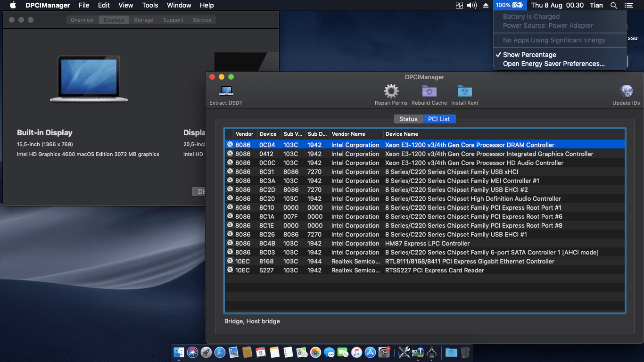
Task: Open Launchpad rocket icon in Dock
Action: (x=206, y=352)
